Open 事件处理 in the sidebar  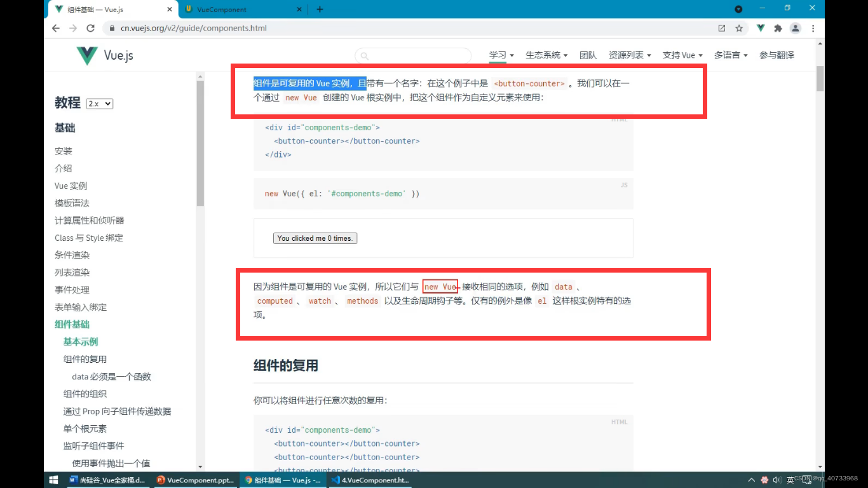point(72,290)
